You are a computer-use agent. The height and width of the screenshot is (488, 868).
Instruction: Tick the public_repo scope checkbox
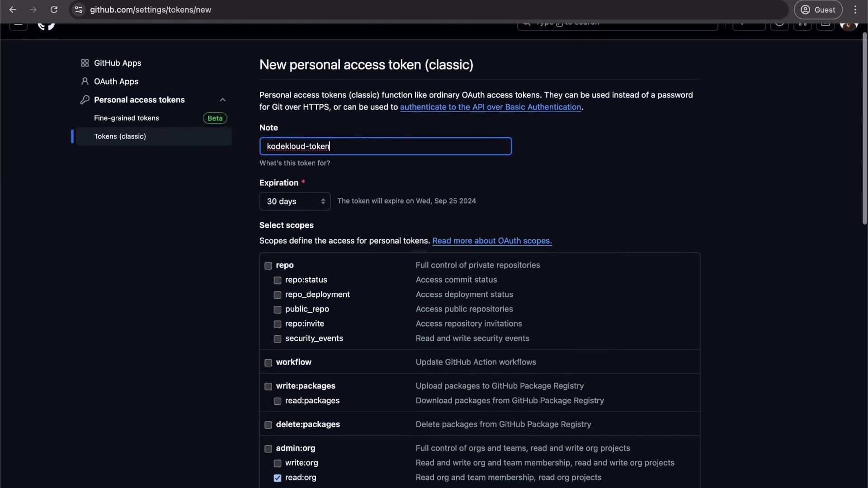[278, 310]
